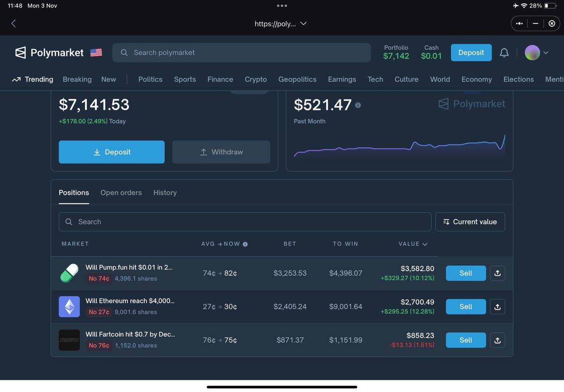The width and height of the screenshot is (564, 392).
Task: Open the 'Will Fartcoin hit $0.7' market
Action: point(130,334)
